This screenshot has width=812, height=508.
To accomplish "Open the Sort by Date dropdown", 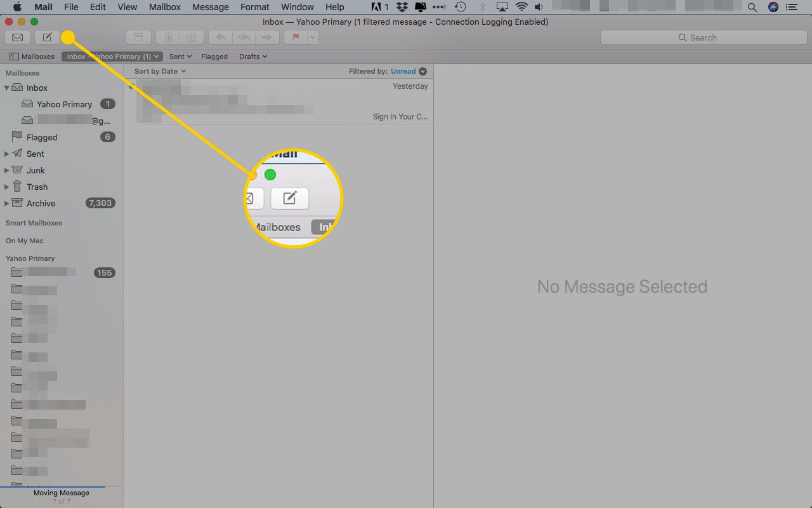I will point(160,71).
